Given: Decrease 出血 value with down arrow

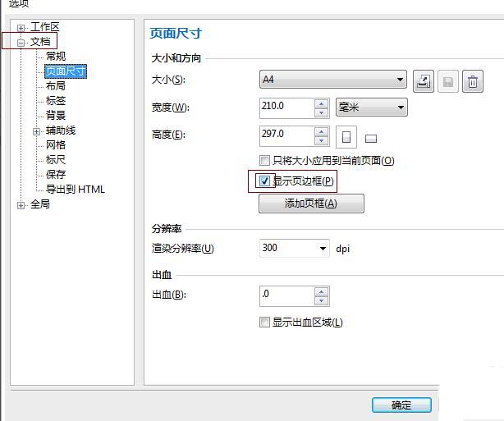Looking at the screenshot, I should click(x=322, y=301).
